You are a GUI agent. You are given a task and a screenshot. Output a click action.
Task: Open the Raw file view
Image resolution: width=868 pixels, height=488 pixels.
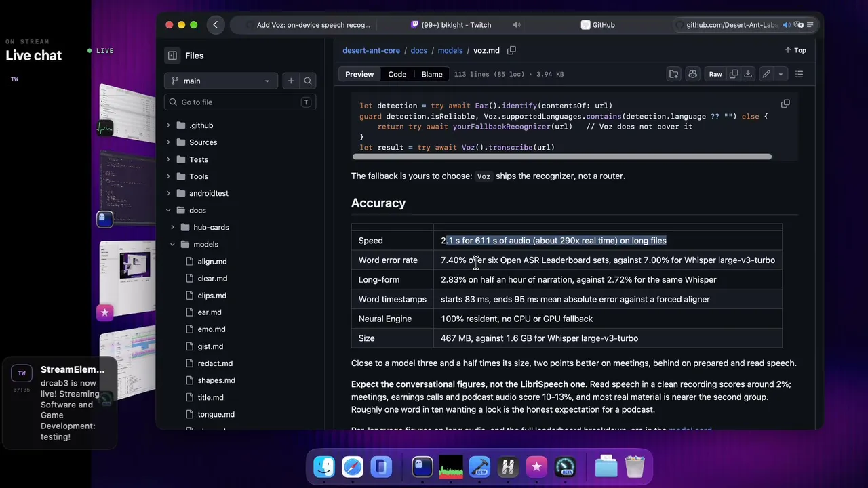715,74
